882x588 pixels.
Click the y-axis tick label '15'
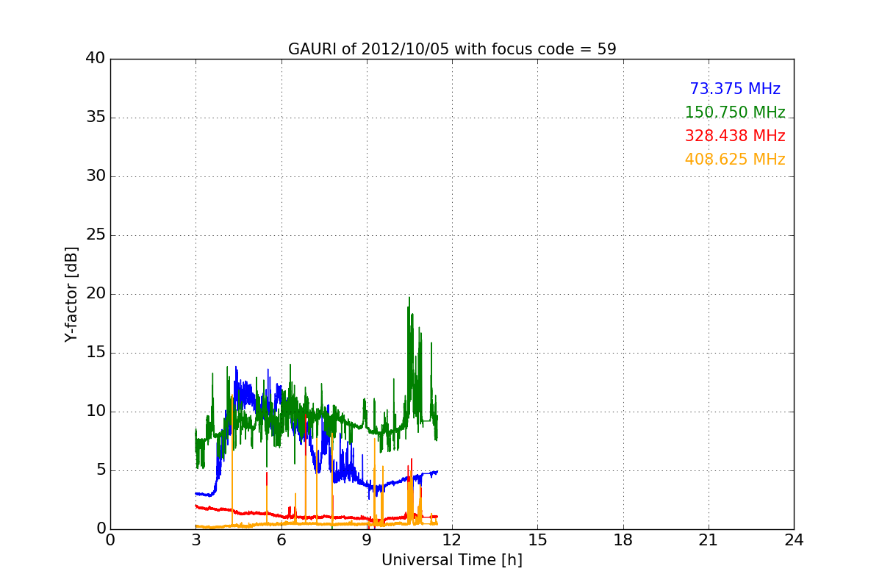pyautogui.click(x=95, y=353)
